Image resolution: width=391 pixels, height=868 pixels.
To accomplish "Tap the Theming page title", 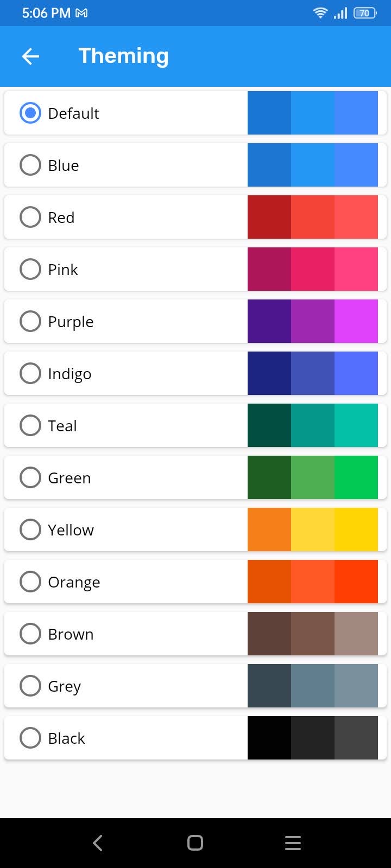I will tap(124, 56).
